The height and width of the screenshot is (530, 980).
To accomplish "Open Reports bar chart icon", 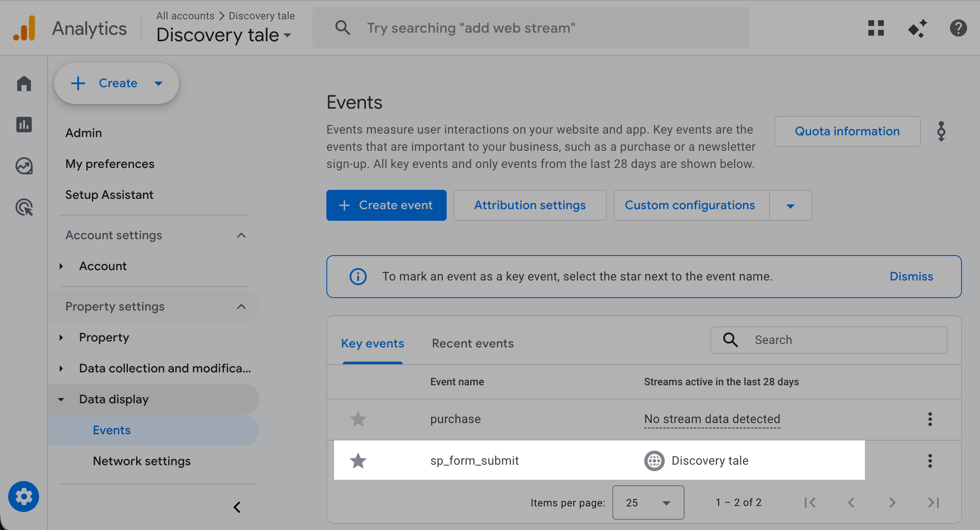I will 24,125.
